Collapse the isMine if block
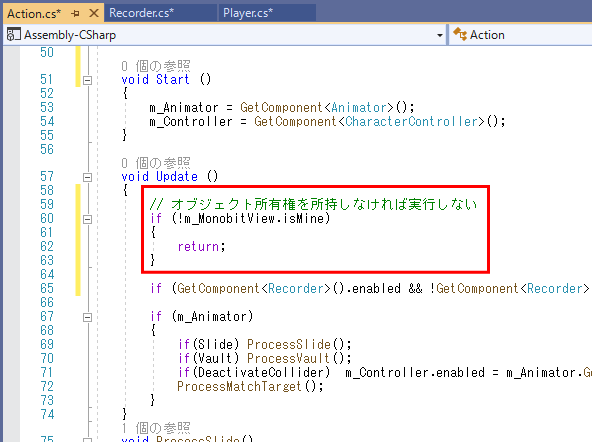The height and width of the screenshot is (442, 592). pyautogui.click(x=87, y=219)
